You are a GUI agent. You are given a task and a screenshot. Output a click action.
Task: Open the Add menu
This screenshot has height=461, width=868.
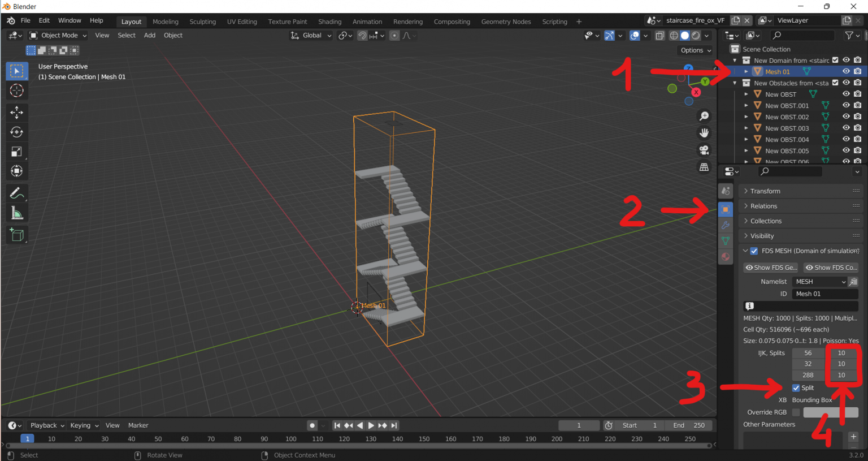(x=149, y=35)
